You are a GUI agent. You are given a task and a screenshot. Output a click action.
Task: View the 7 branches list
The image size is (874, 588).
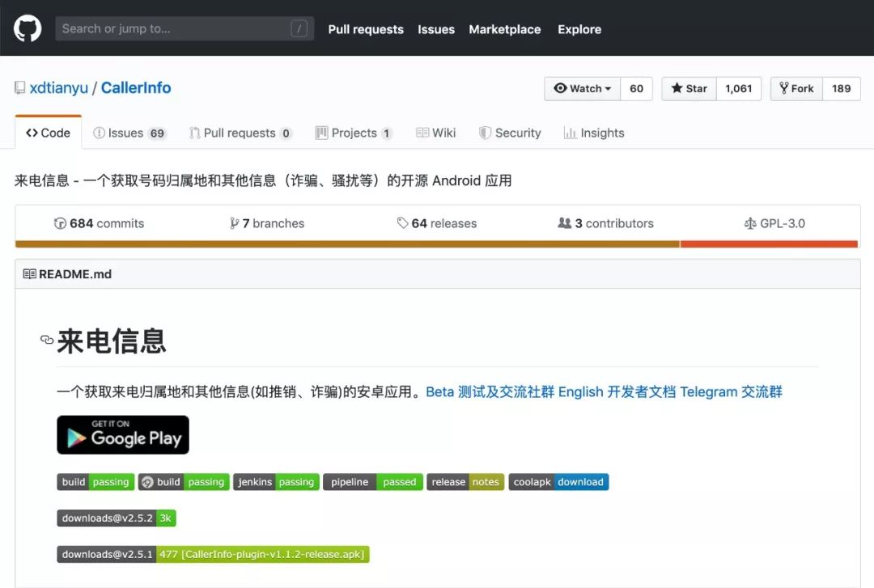267,223
